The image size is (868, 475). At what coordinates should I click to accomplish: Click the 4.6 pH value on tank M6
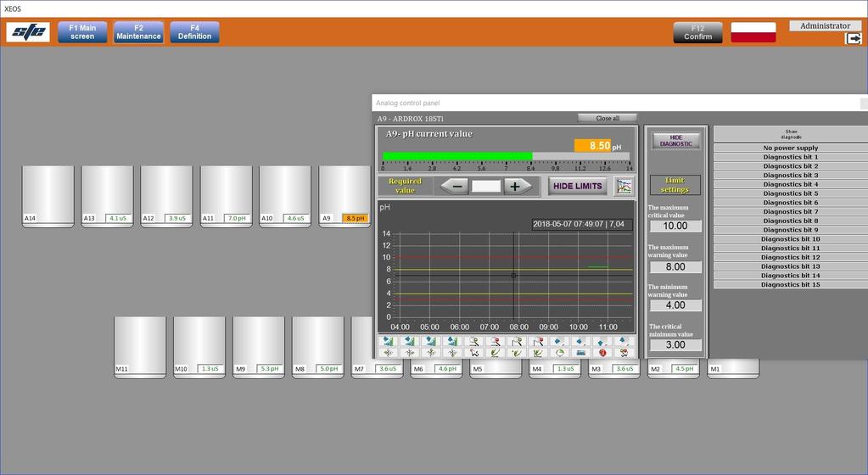point(447,369)
